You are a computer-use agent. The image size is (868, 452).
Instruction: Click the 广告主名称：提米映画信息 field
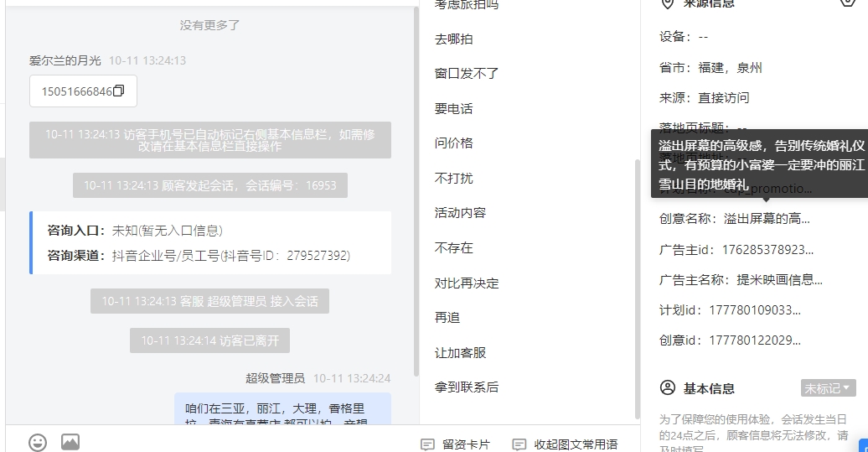(x=741, y=280)
